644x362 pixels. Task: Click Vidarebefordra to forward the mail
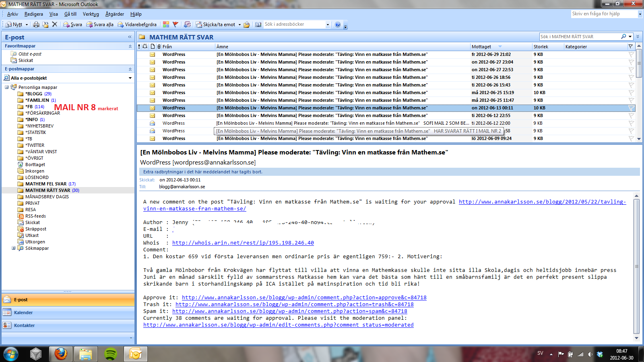pos(137,25)
